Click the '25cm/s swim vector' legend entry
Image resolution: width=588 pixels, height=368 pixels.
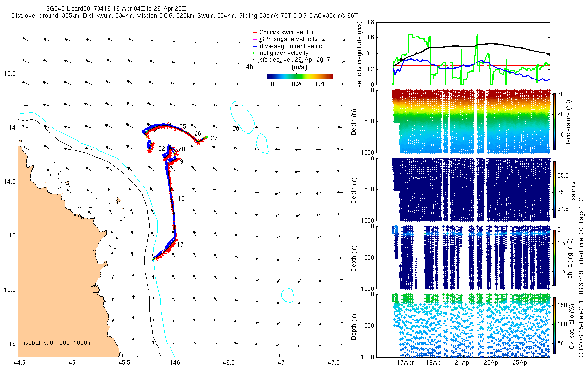[287, 32]
